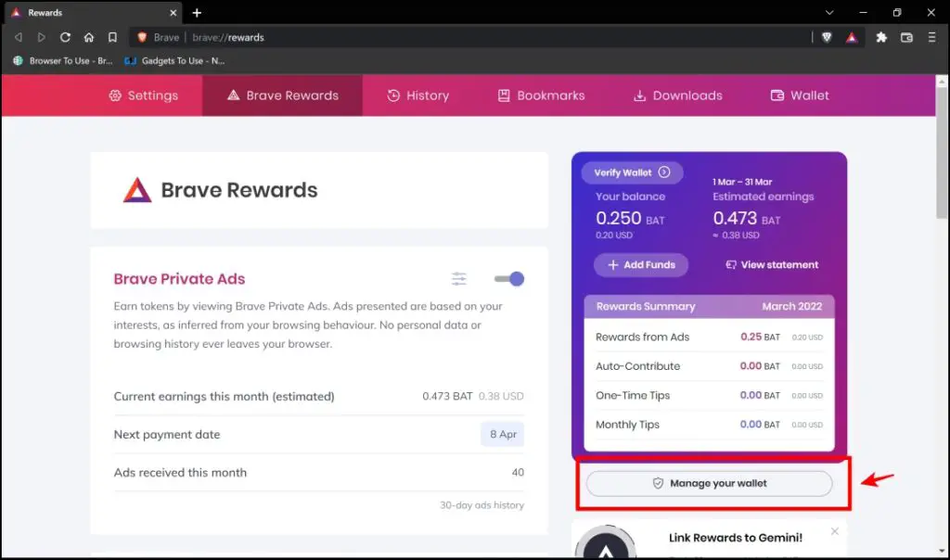Click scrollbar down arrow at bottom
Viewport: 950px width, 560px height.
(x=942, y=551)
